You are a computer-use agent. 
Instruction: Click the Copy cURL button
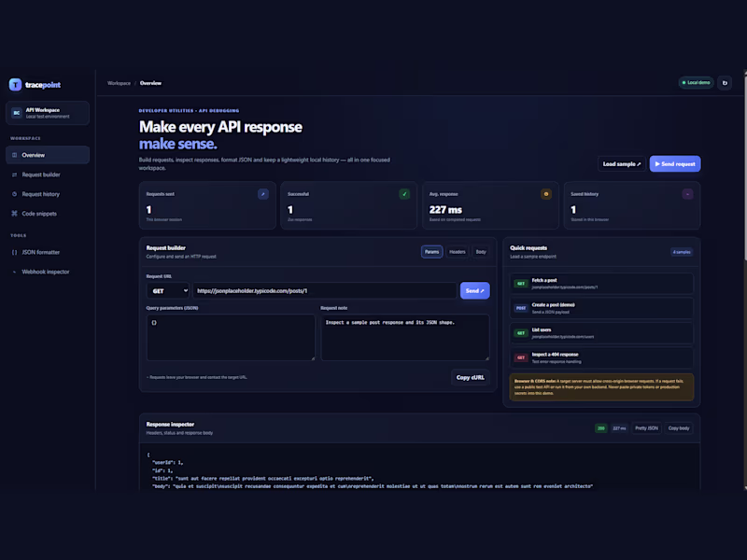pos(470,378)
